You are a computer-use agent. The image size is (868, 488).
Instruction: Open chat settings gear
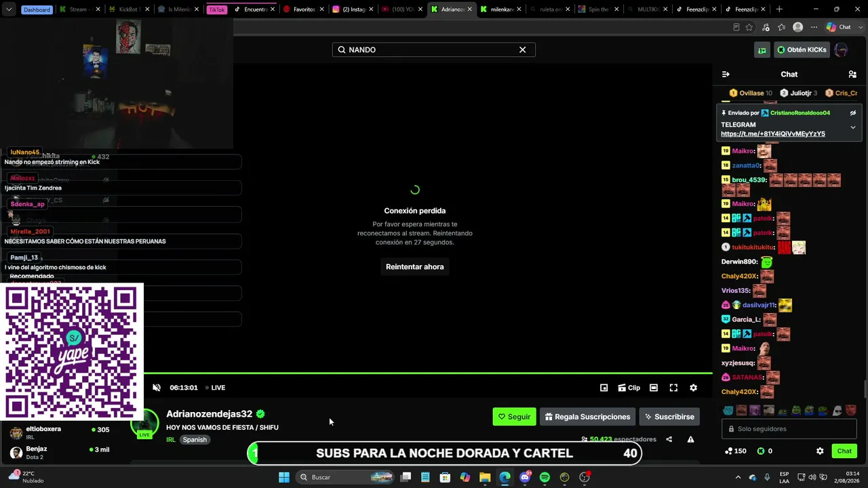[820, 451]
